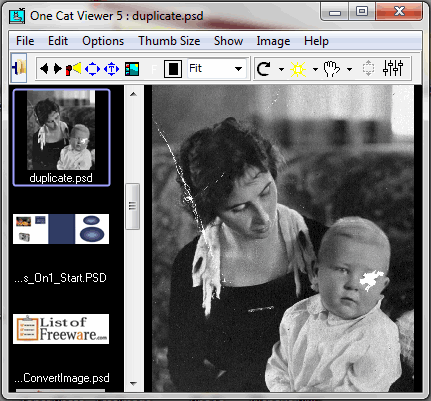The height and width of the screenshot is (401, 431).
Task: Toggle full screen view icon
Action: point(92,69)
